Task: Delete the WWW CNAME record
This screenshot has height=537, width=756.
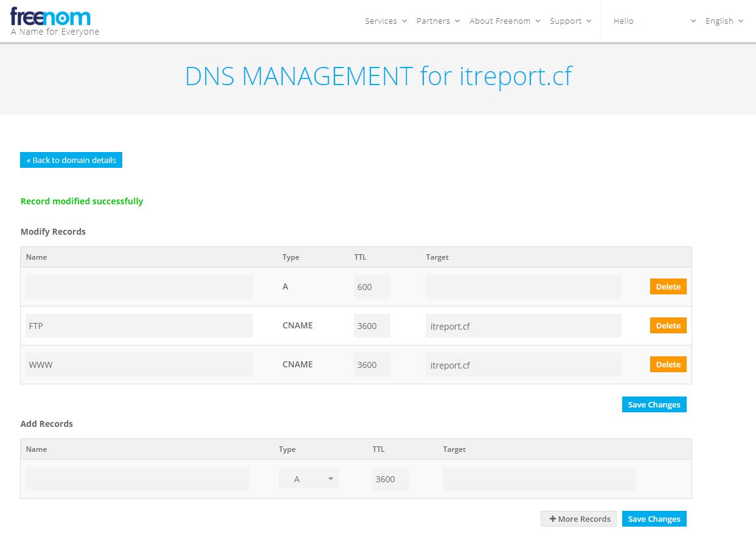Action: (668, 364)
